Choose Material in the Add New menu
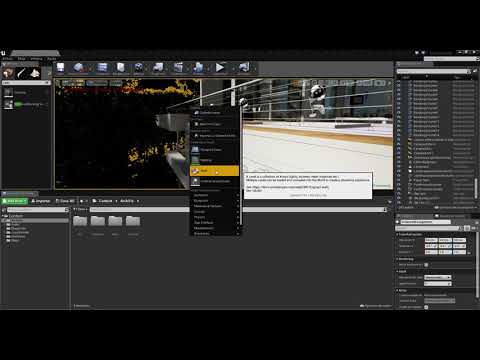This screenshot has width=480, height=360. pos(214,160)
